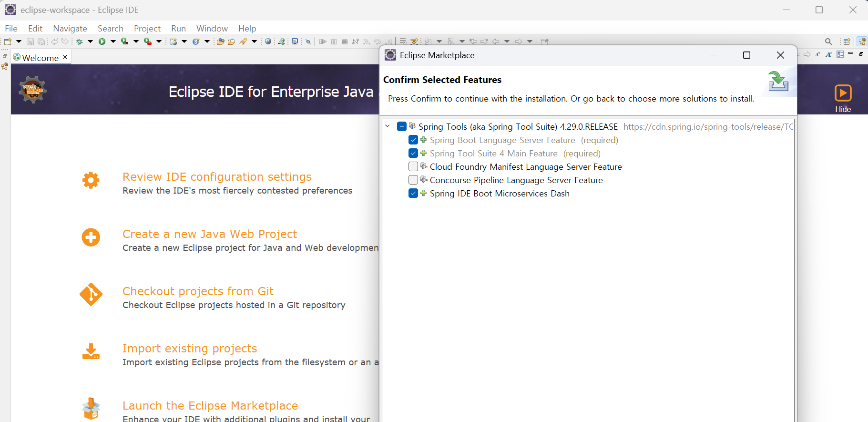
Task: Open the dropdown arrow beside the New icon
Action: (19, 41)
